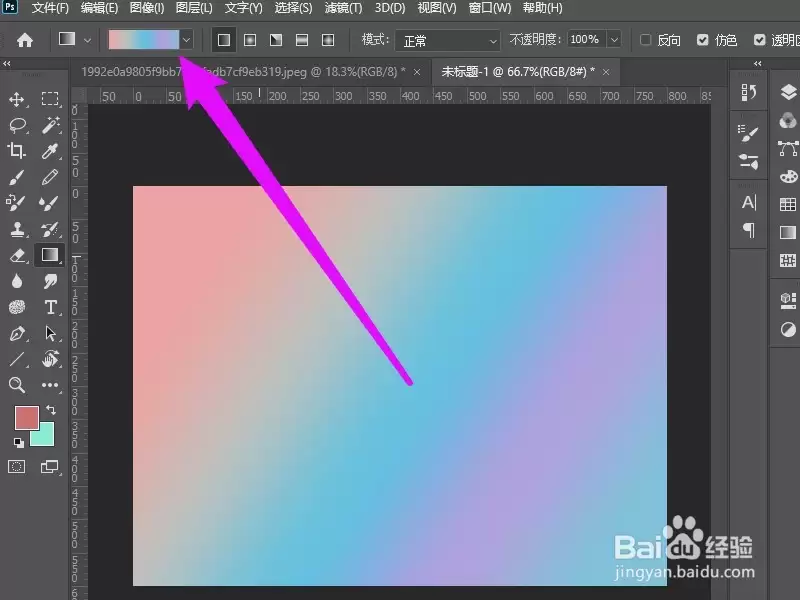
Task: Open the Edit Toolbar three-dots menu
Action: pyautogui.click(x=49, y=385)
